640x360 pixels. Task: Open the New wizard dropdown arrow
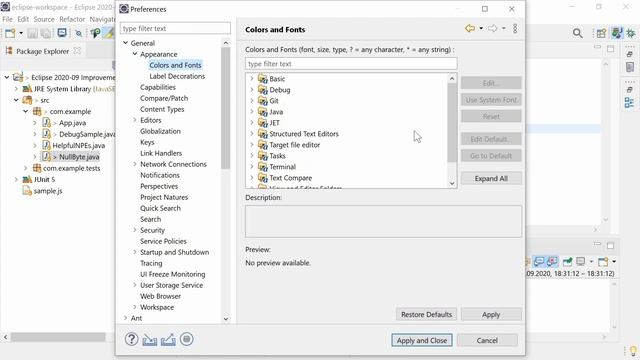21,33
